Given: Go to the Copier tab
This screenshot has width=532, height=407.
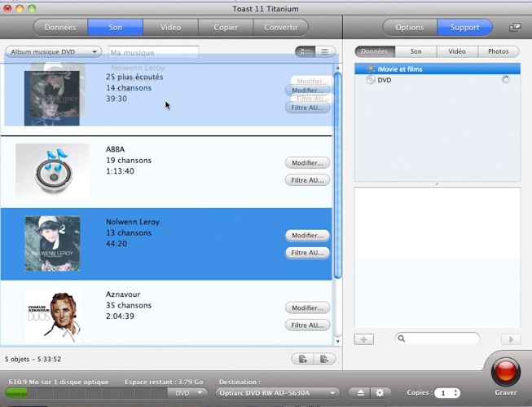Looking at the screenshot, I should pyautogui.click(x=226, y=27).
